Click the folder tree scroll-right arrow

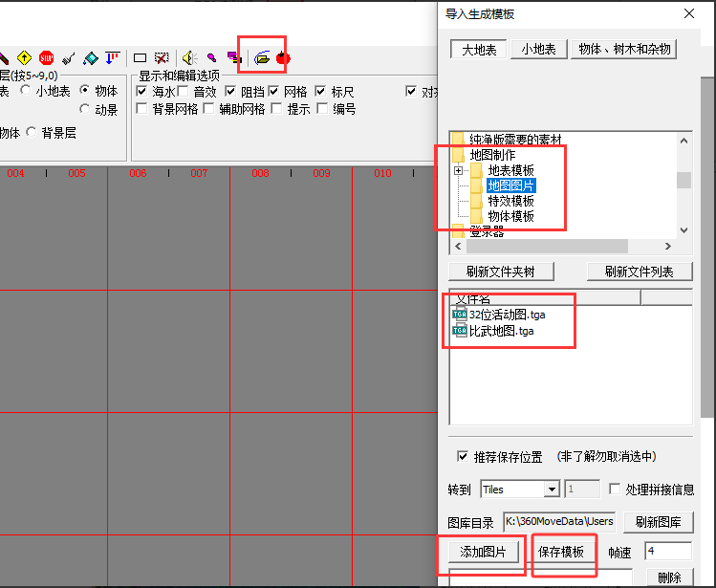coord(668,247)
